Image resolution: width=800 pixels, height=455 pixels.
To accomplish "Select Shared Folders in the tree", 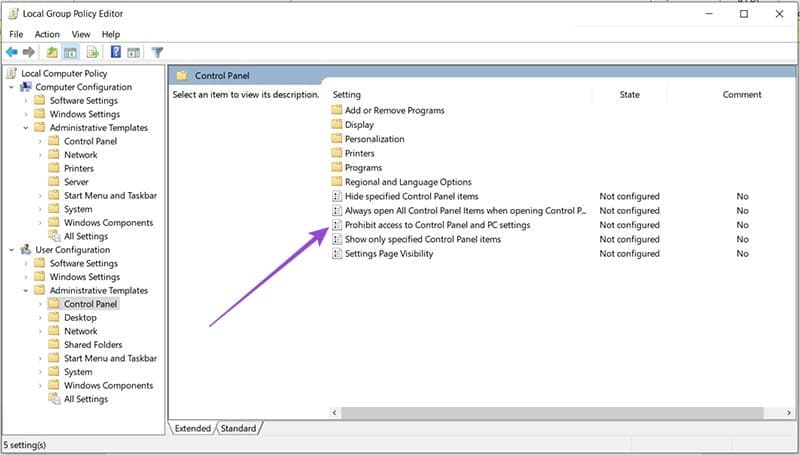I will [93, 345].
